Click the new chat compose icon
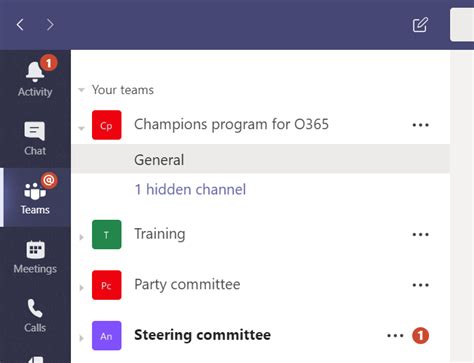474x363 pixels. [420, 25]
